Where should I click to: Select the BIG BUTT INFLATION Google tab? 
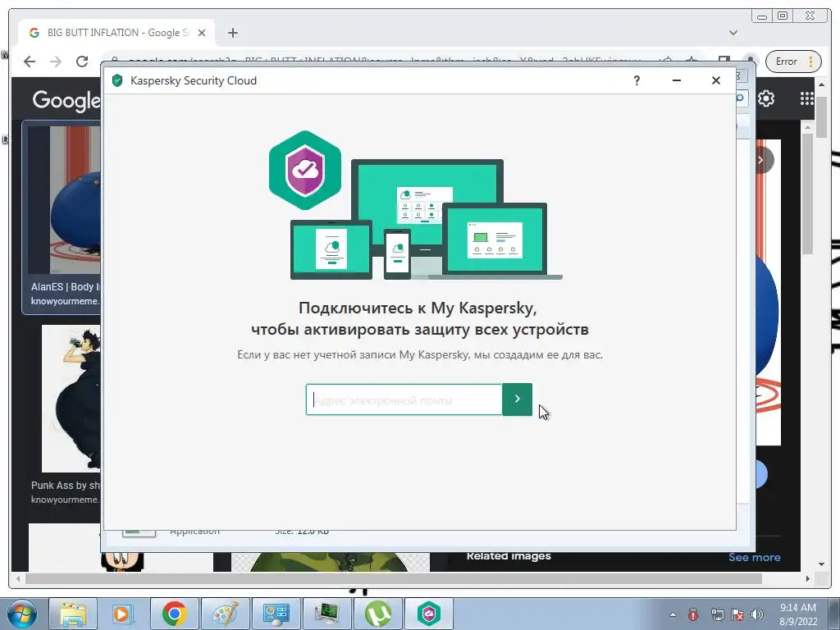[x=116, y=33]
